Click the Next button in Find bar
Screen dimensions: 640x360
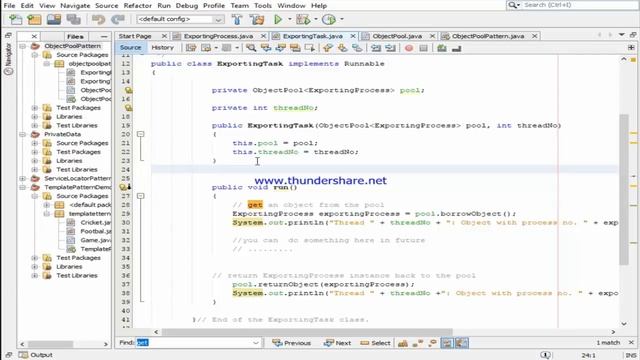(338, 343)
